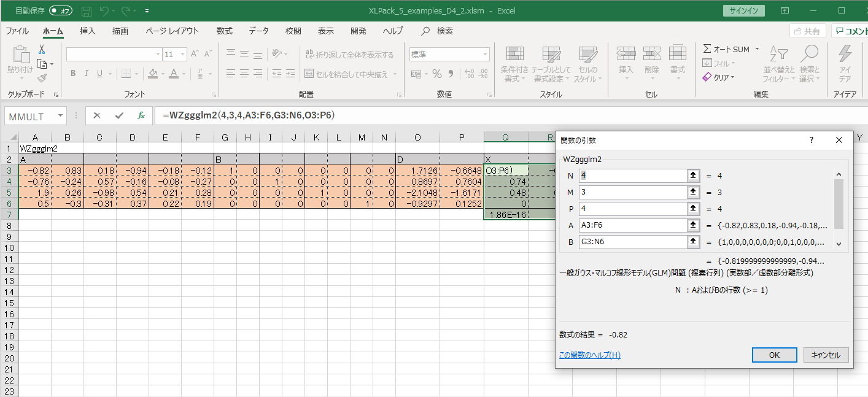Click the search magnifier icon in ribbon
This screenshot has height=397, width=868.
(425, 31)
